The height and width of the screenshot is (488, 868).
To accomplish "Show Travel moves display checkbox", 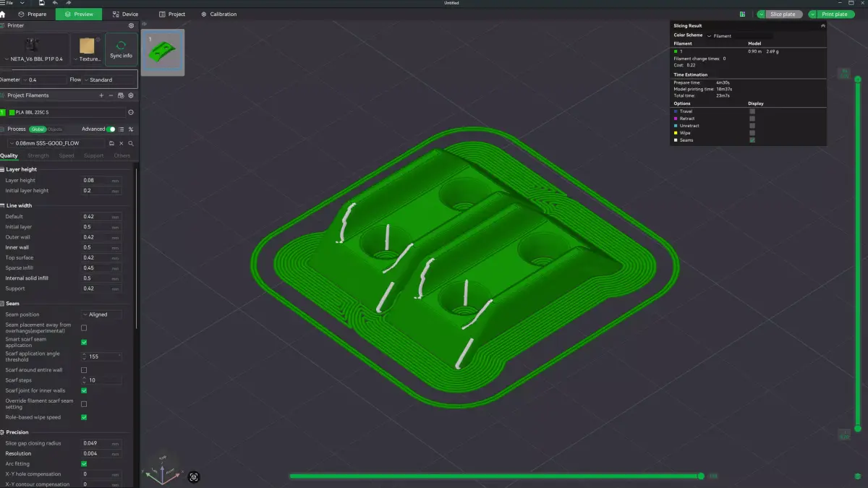I will click(752, 111).
